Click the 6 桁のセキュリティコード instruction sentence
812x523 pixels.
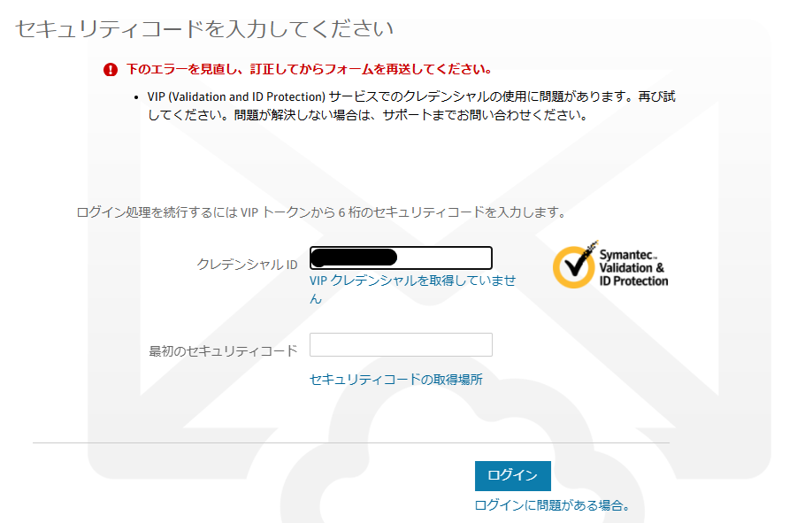(321, 212)
